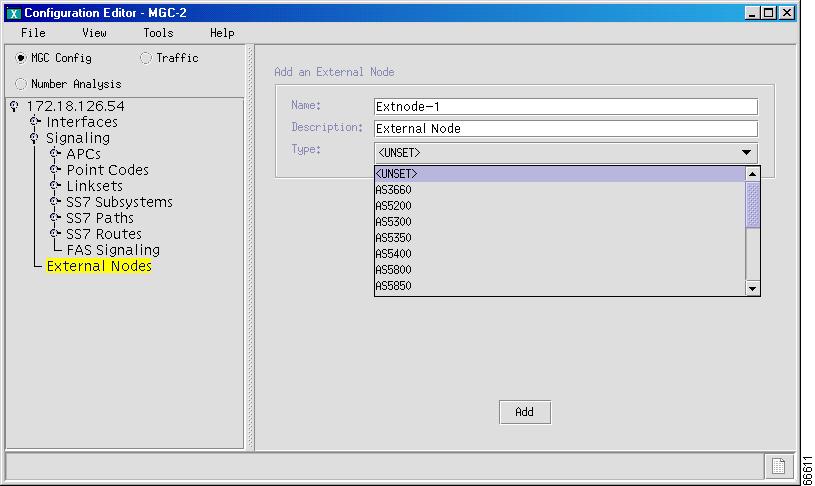Click the X application icon in title bar
This screenshot has height=486, width=815.
point(14,13)
